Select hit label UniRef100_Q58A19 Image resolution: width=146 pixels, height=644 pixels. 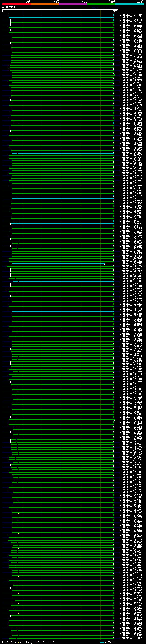click(131, 326)
